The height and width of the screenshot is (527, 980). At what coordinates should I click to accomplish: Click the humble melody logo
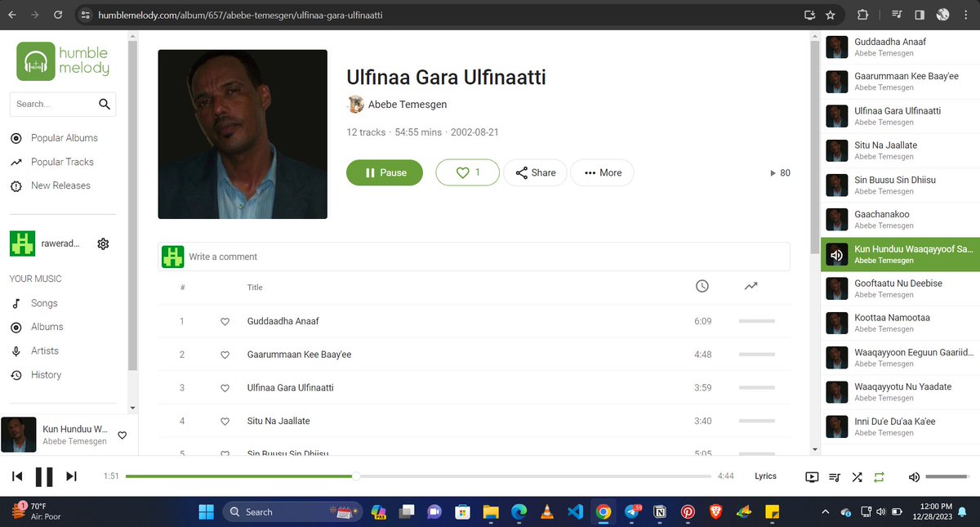[x=63, y=61]
